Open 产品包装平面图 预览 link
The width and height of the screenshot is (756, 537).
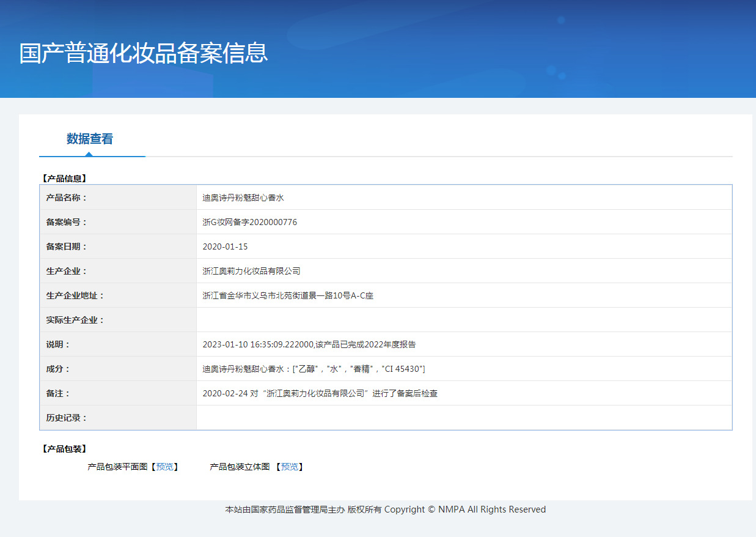coord(164,467)
